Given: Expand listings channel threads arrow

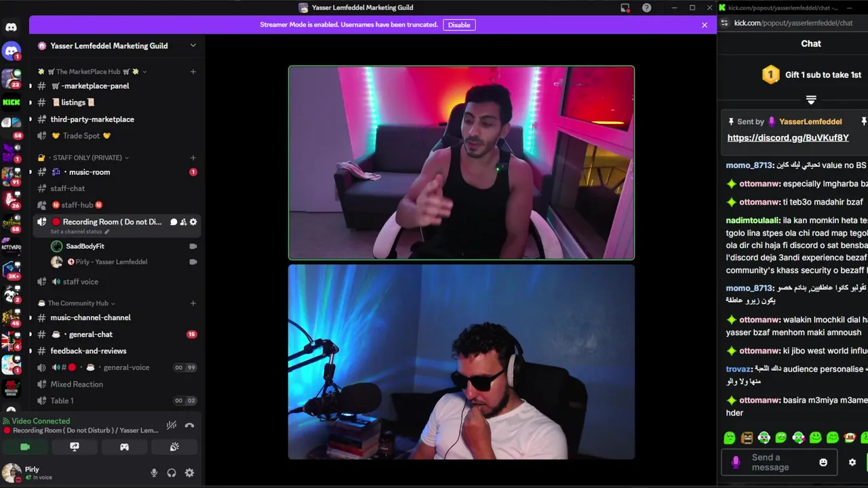Looking at the screenshot, I should click(30, 102).
